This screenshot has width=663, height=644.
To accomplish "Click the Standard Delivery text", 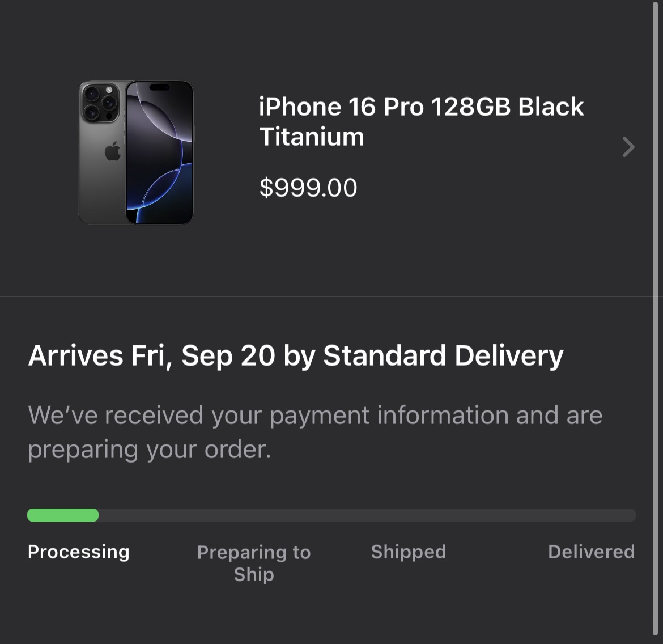I will pyautogui.click(x=443, y=355).
